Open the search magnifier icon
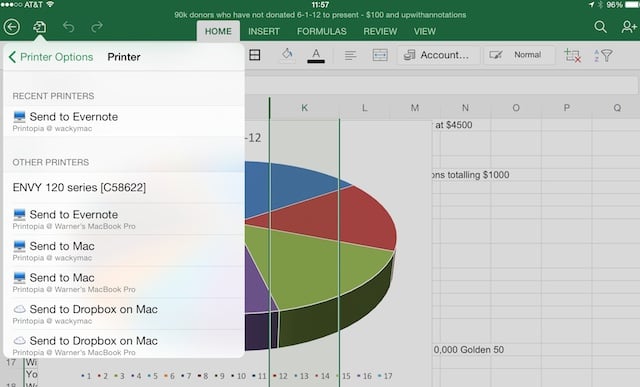The width and height of the screenshot is (640, 387). pos(600,27)
